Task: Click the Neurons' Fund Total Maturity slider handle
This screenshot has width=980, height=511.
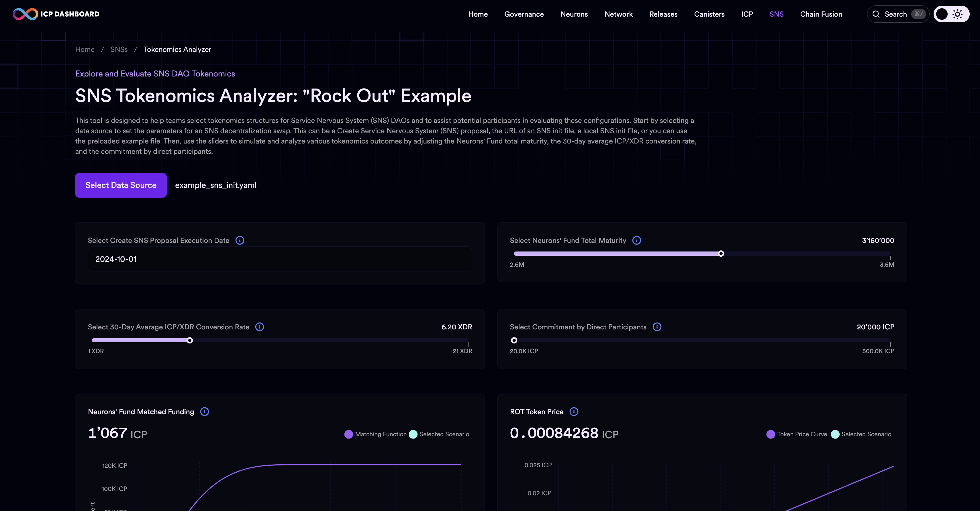Action: click(721, 253)
